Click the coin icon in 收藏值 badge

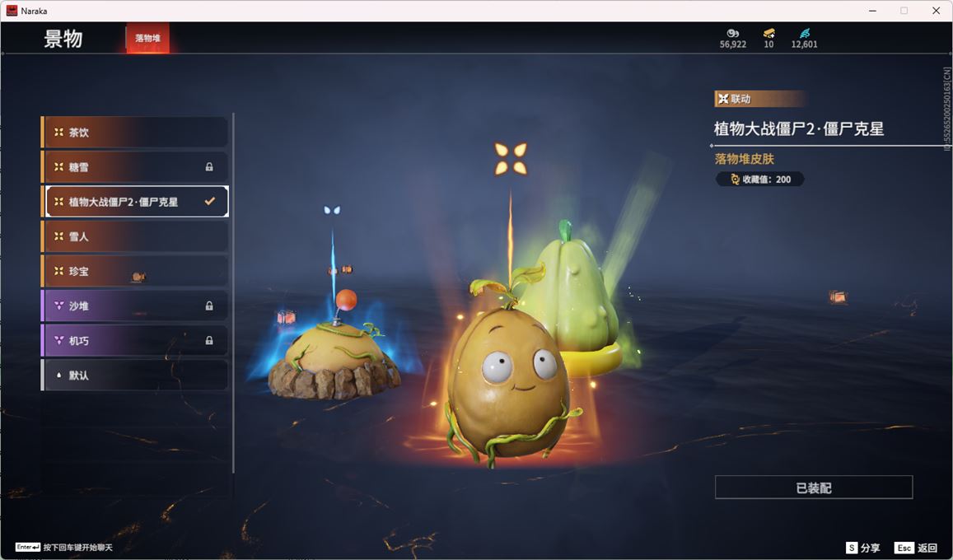[x=735, y=180]
